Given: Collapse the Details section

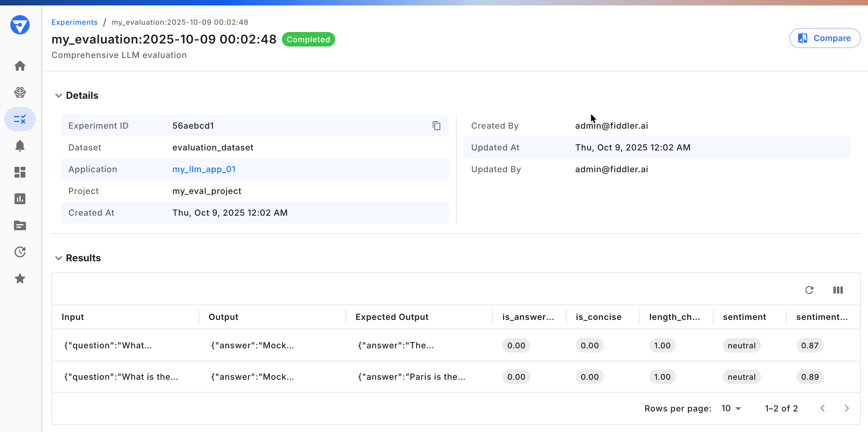Looking at the screenshot, I should [x=59, y=95].
